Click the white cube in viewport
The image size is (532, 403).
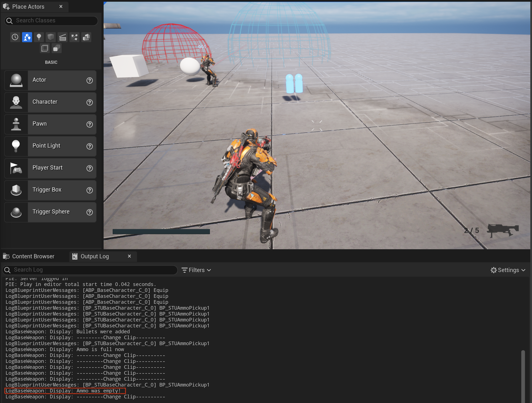point(129,66)
